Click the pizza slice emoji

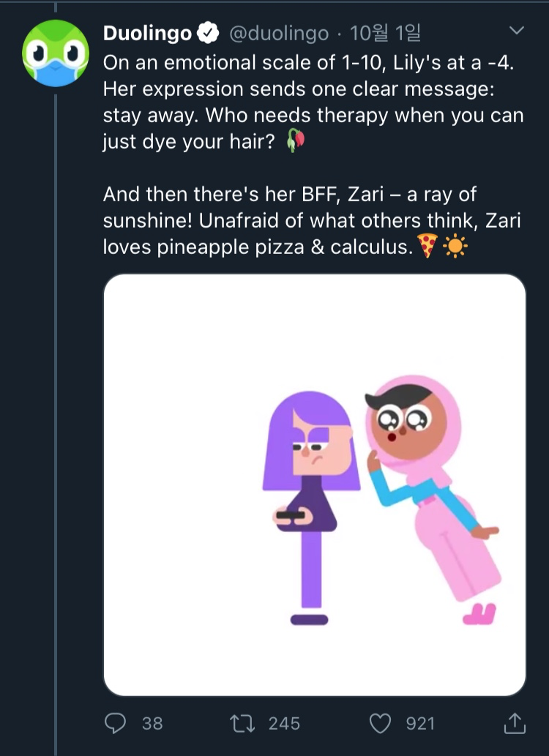[427, 246]
